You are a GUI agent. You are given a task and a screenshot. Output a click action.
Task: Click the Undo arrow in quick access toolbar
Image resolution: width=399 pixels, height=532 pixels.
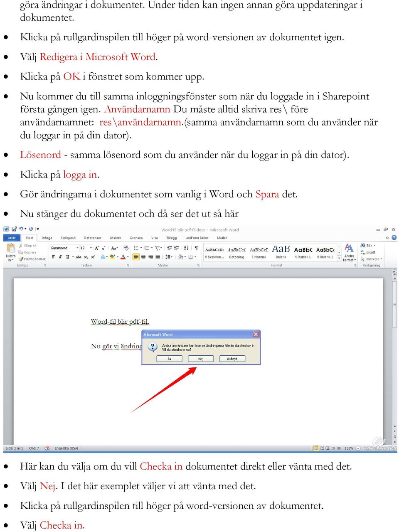click(21, 229)
